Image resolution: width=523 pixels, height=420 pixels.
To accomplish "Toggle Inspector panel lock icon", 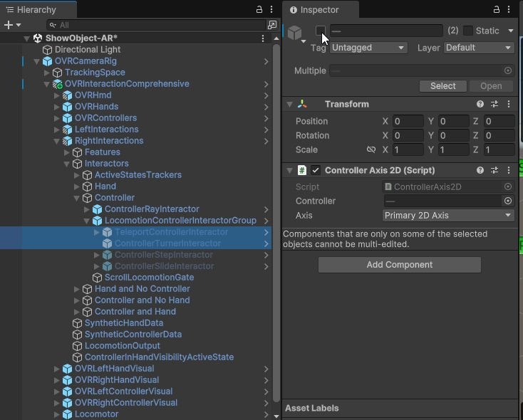I will point(497,9).
